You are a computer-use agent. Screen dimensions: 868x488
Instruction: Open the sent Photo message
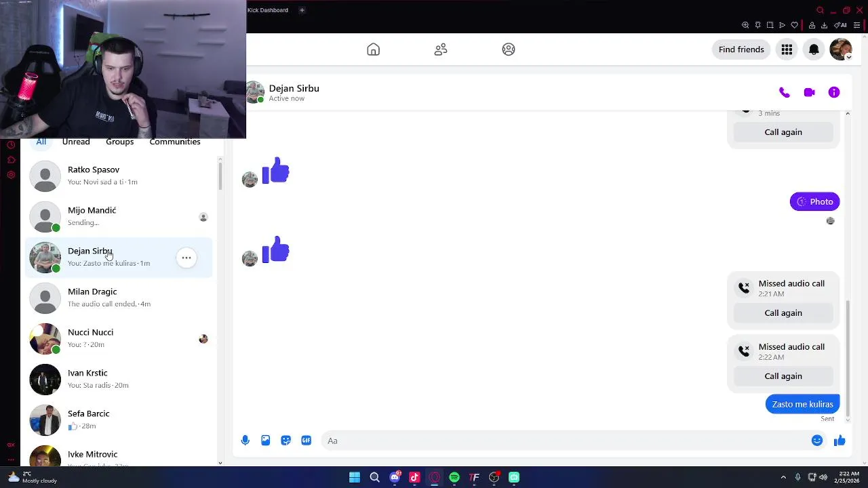(814, 201)
